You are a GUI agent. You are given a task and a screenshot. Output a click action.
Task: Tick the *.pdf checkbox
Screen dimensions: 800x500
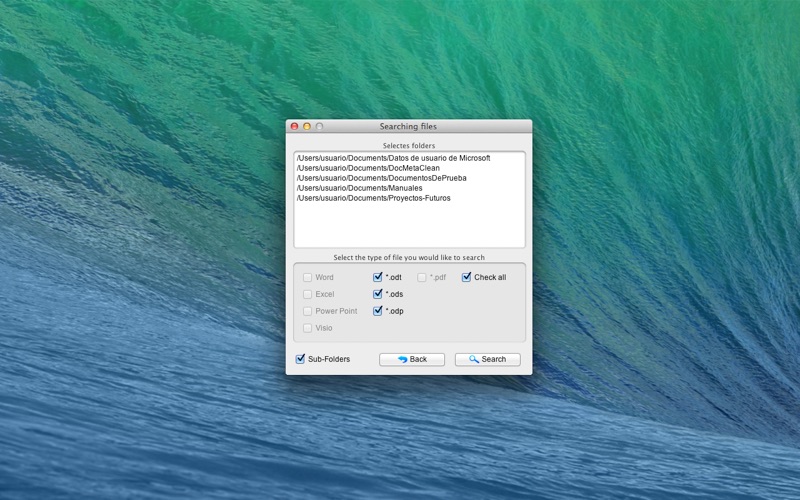click(421, 278)
